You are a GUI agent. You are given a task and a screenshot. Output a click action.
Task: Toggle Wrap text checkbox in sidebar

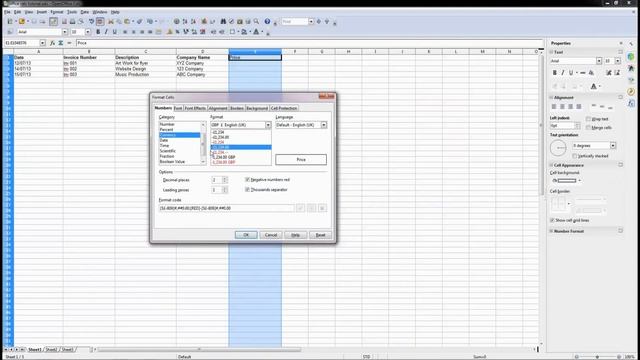coord(588,119)
